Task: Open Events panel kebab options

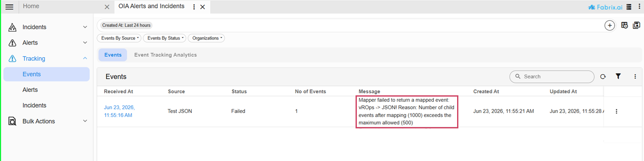Action: 635,77
